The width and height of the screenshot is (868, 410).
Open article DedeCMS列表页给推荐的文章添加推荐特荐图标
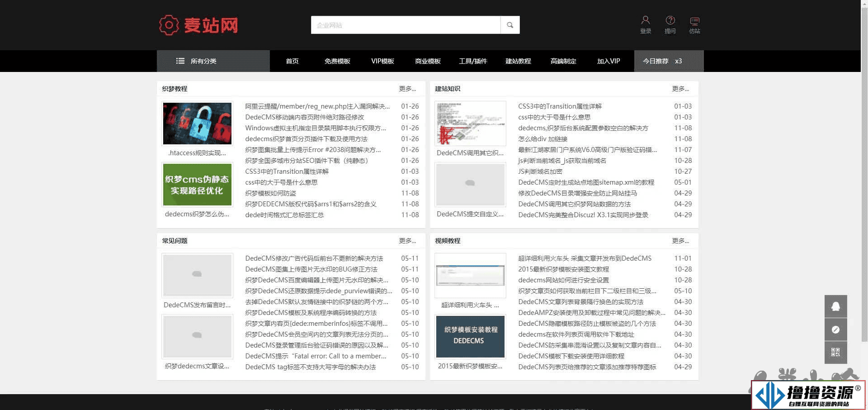pos(587,367)
